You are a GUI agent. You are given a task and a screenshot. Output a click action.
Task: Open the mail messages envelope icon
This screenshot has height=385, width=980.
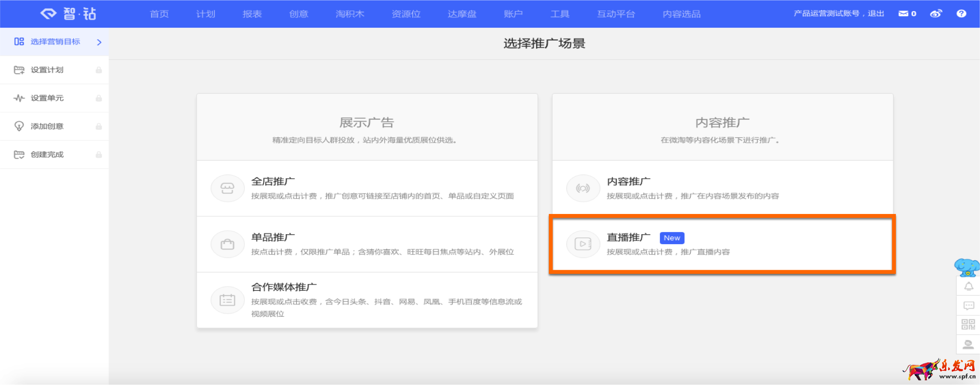point(903,14)
